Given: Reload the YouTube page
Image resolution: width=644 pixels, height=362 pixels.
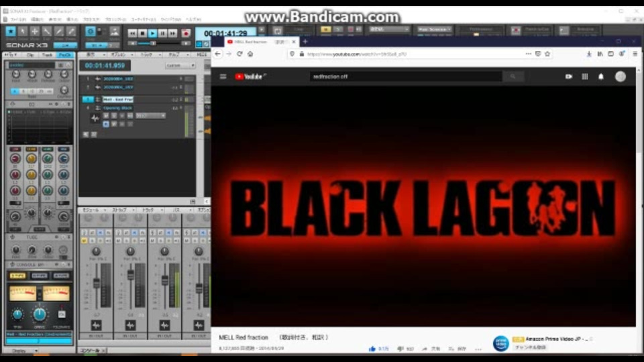Looking at the screenshot, I should 239,54.
